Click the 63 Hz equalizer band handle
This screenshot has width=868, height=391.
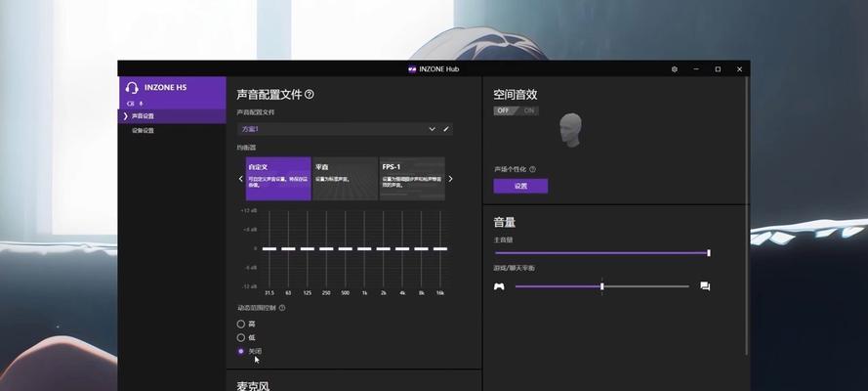click(288, 248)
